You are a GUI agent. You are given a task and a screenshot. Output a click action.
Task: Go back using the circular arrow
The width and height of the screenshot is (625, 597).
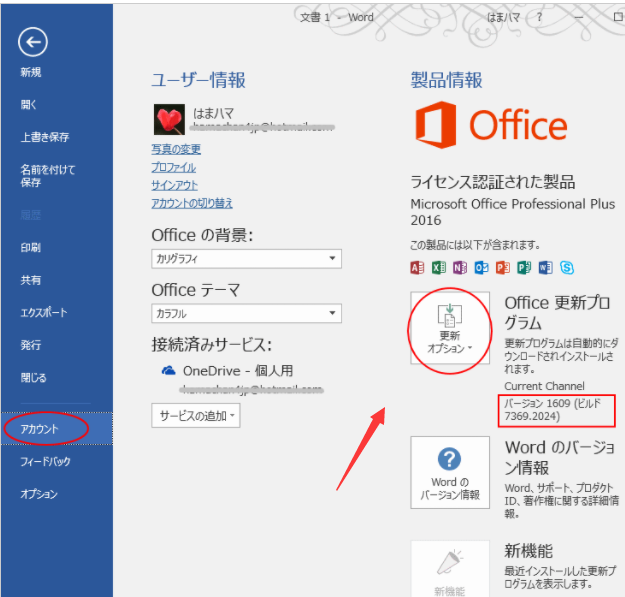click(x=33, y=42)
